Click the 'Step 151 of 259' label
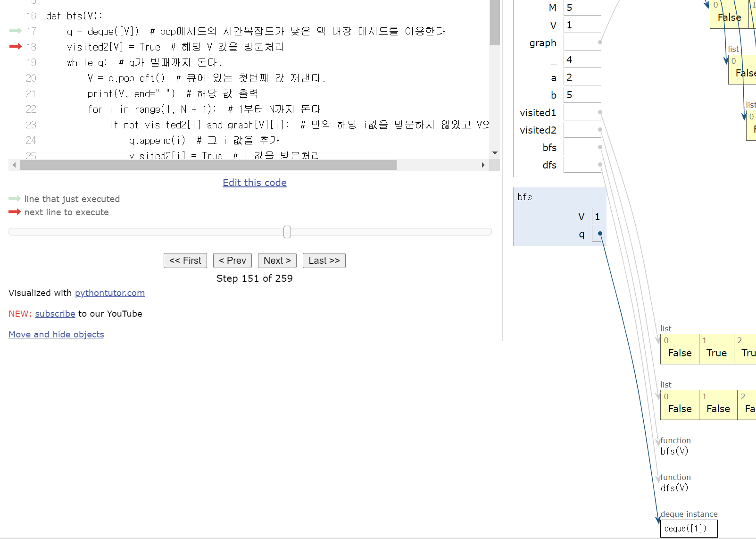The image size is (756, 539). 255,278
